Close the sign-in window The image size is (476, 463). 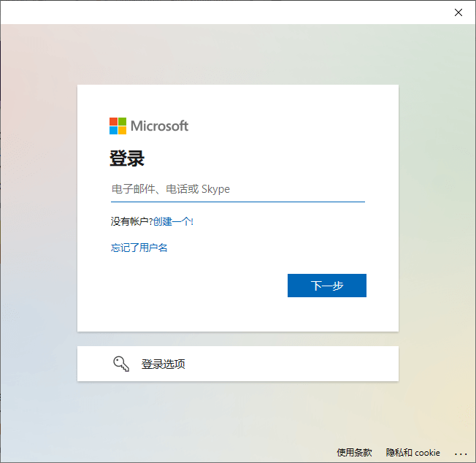tap(458, 12)
